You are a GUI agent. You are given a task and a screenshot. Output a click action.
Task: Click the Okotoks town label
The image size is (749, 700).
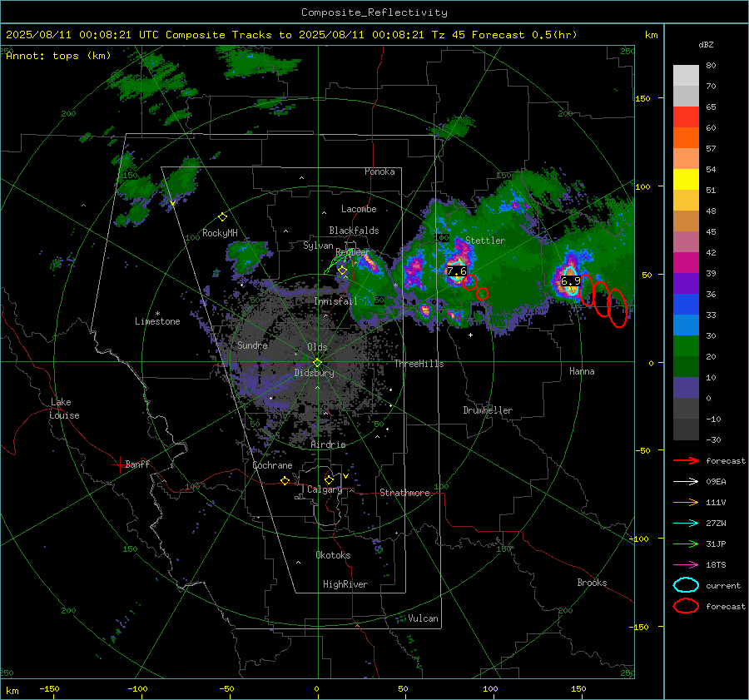tap(333, 555)
